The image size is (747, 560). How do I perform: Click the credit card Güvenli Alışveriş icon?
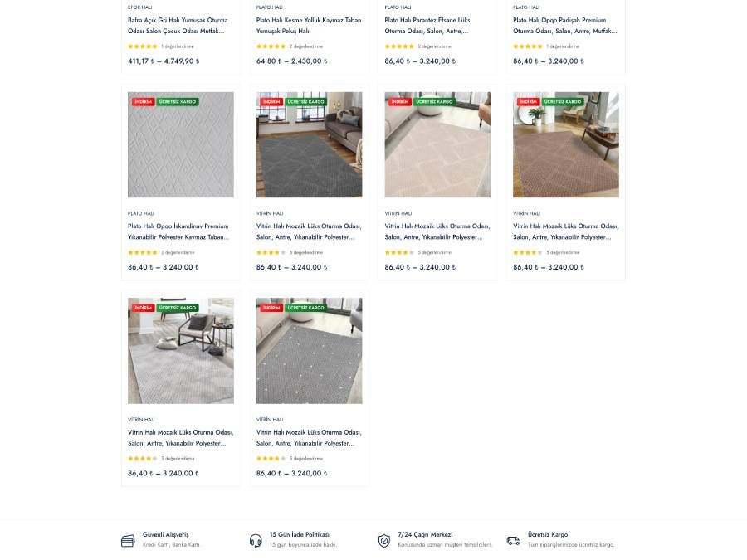tap(128, 540)
